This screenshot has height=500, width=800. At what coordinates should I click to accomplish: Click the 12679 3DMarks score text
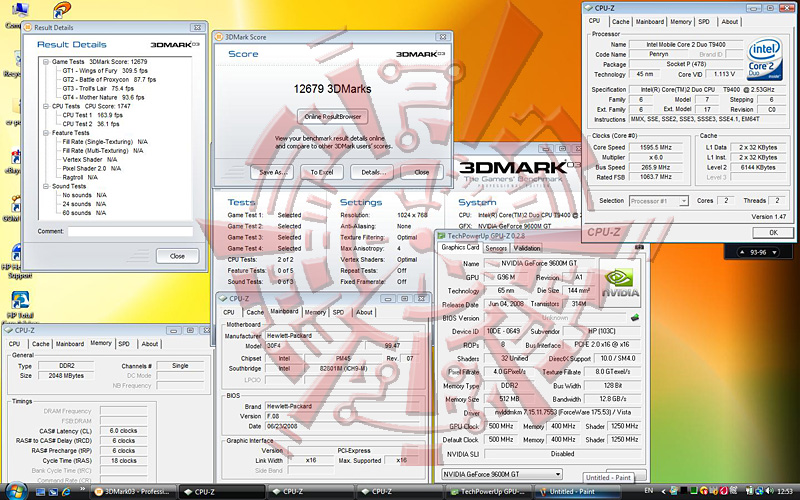pos(332,89)
